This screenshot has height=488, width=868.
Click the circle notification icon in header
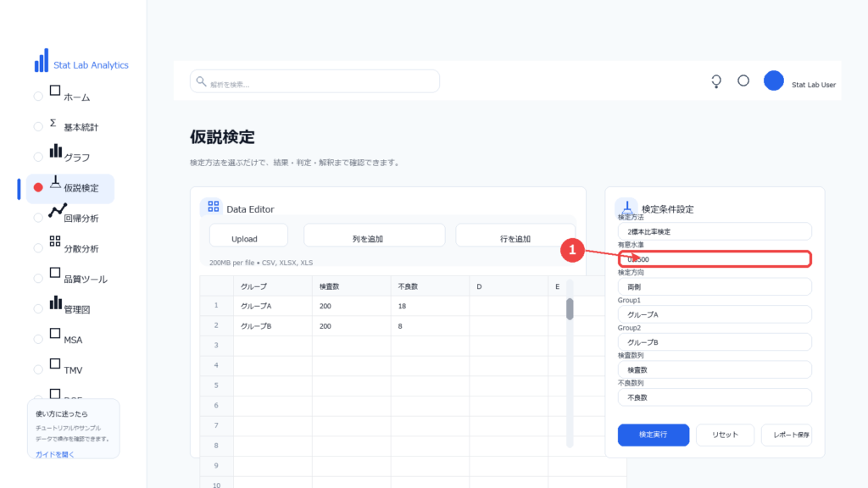[x=743, y=80]
